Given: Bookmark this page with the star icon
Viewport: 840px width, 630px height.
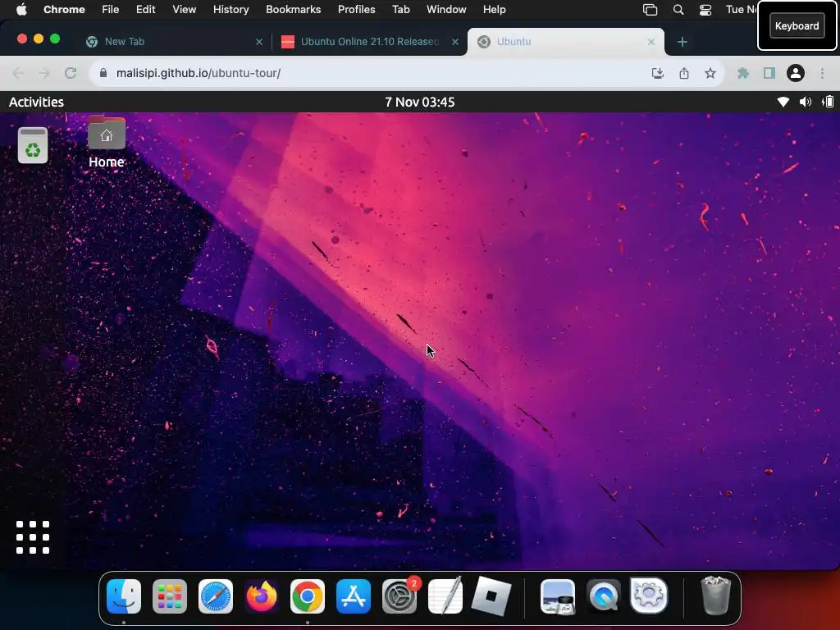Looking at the screenshot, I should (x=710, y=73).
